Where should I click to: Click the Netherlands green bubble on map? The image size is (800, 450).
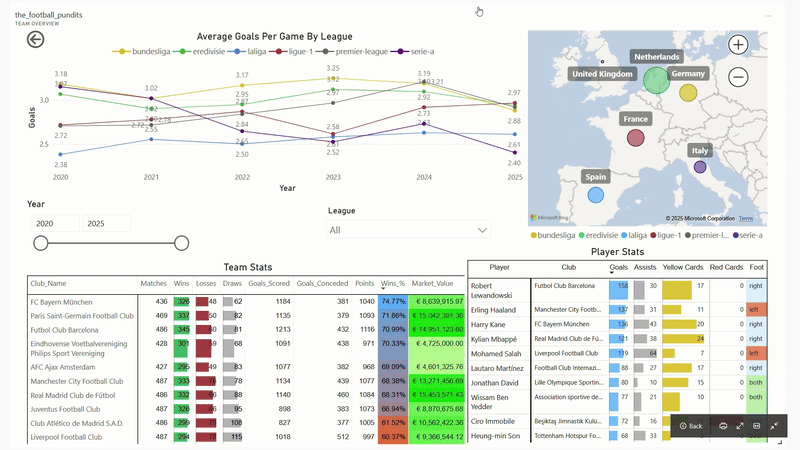pos(656,80)
